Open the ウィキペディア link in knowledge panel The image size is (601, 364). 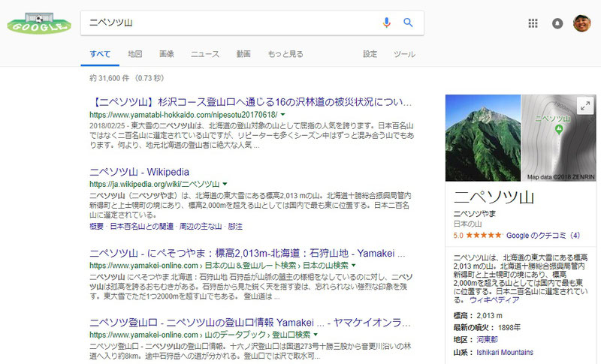pyautogui.click(x=494, y=300)
